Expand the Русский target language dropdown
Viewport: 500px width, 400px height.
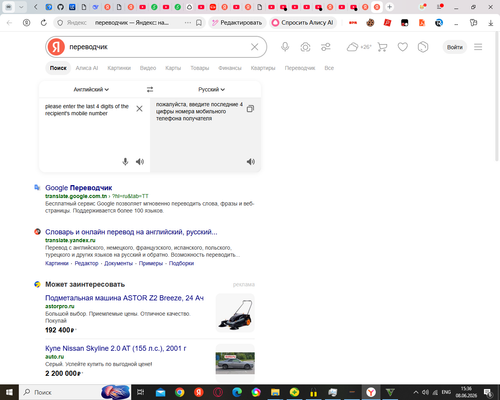(x=211, y=89)
